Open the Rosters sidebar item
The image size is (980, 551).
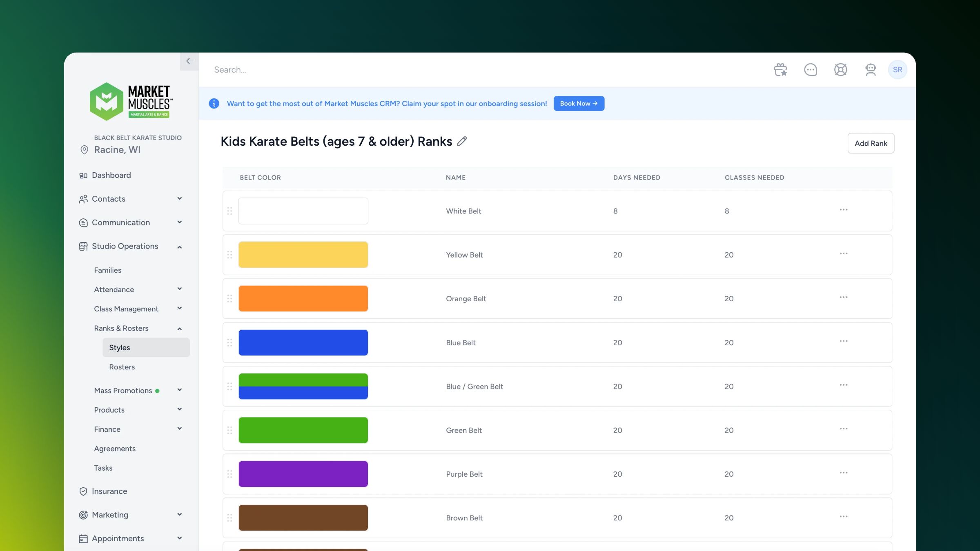122,367
